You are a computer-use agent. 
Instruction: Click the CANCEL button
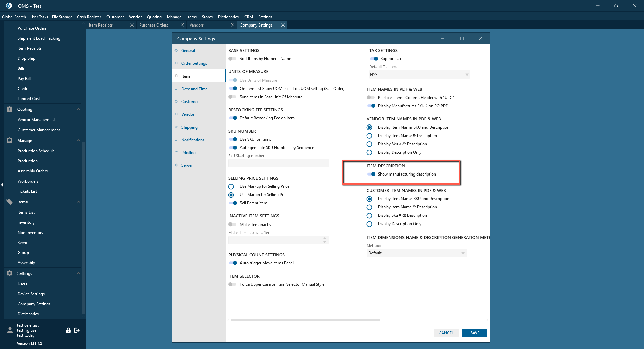[x=446, y=333]
